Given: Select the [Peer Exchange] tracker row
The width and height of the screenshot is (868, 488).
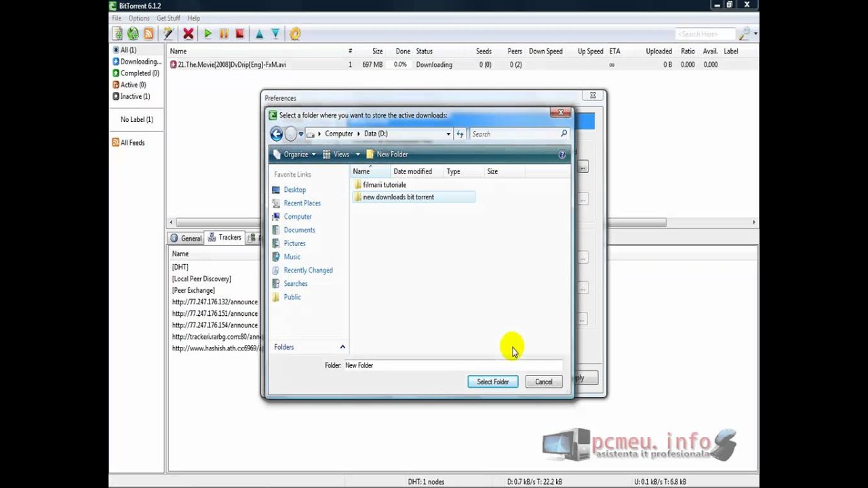Looking at the screenshot, I should 193,290.
